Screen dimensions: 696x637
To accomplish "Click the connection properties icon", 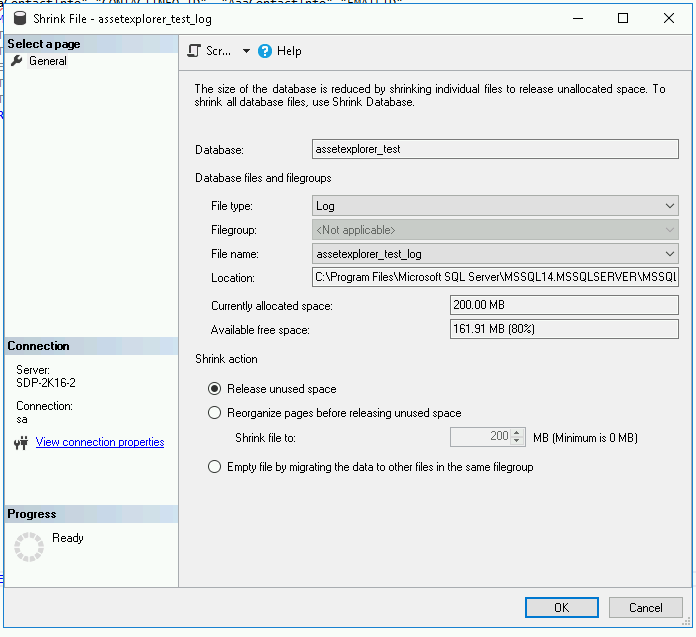I will pos(20,442).
